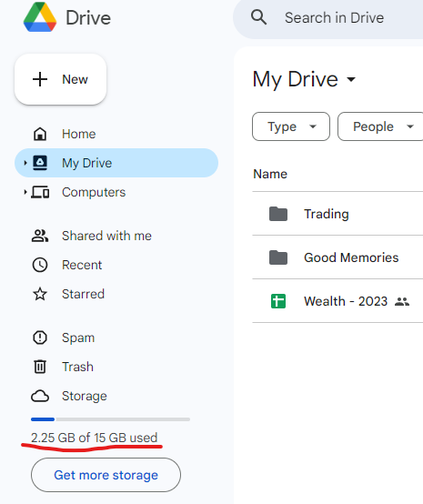
Task: Click the Wealth - 2023 Sheets icon
Action: pyautogui.click(x=278, y=301)
